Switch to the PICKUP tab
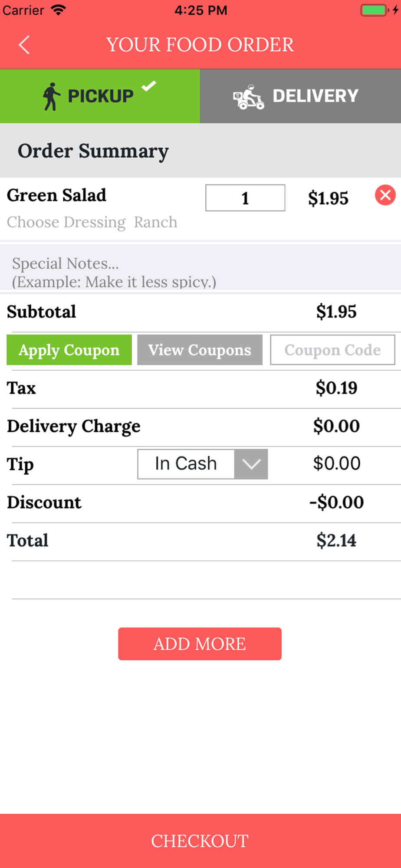Viewport: 401px width, 868px height. pyautogui.click(x=100, y=96)
